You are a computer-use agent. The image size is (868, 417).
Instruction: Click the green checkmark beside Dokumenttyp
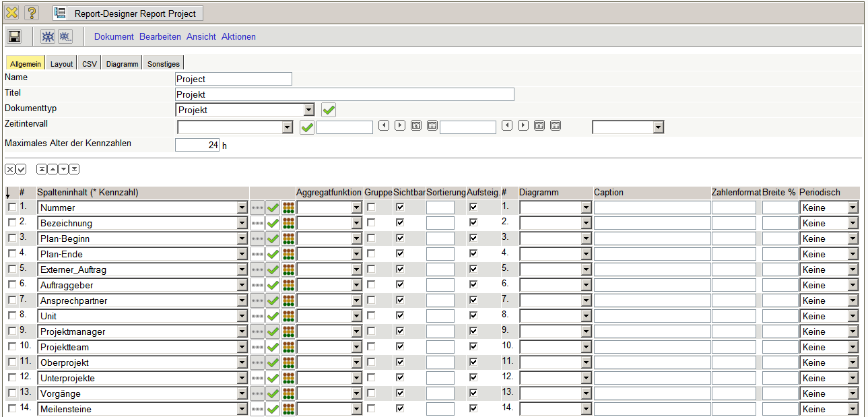pyautogui.click(x=329, y=110)
